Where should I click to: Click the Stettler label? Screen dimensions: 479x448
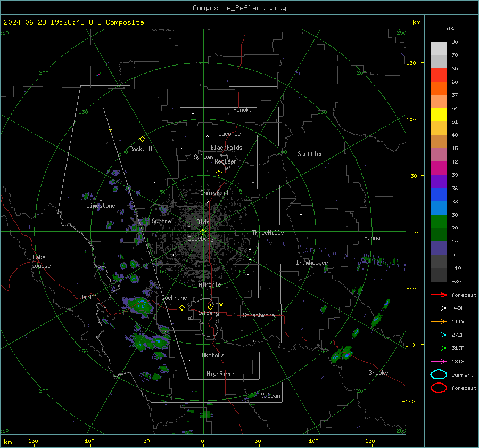(x=310, y=154)
